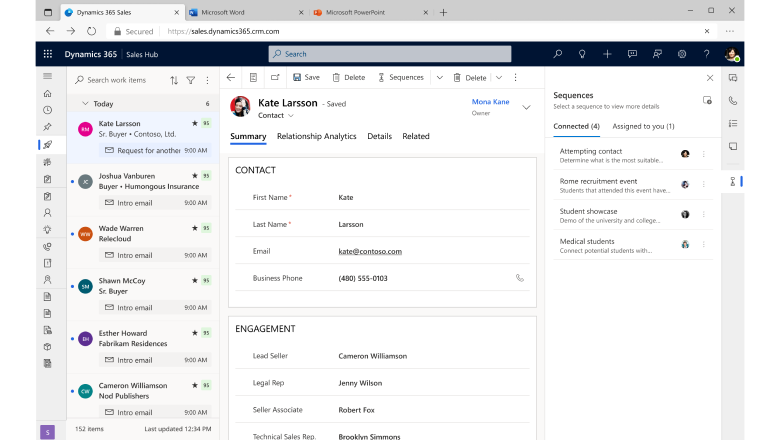Click the Search work items field
780x440 pixels.
[117, 80]
